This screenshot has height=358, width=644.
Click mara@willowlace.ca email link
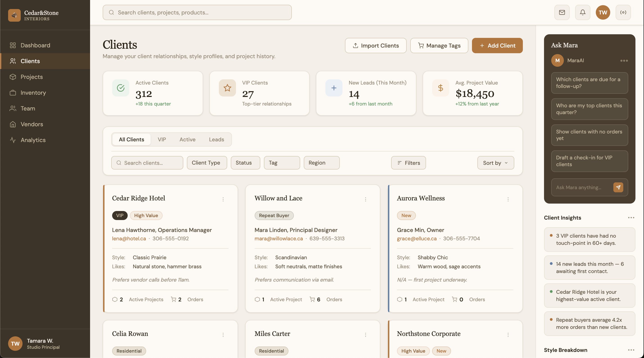coord(279,239)
